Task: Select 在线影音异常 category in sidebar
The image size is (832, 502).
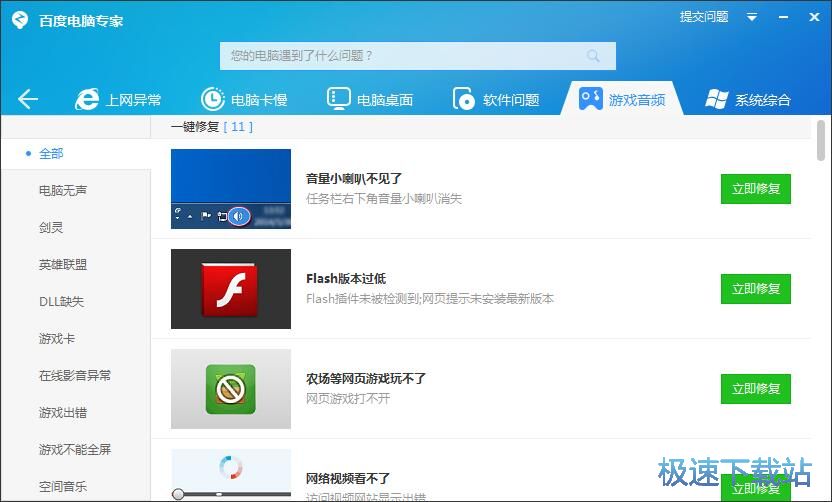Action: [x=75, y=376]
